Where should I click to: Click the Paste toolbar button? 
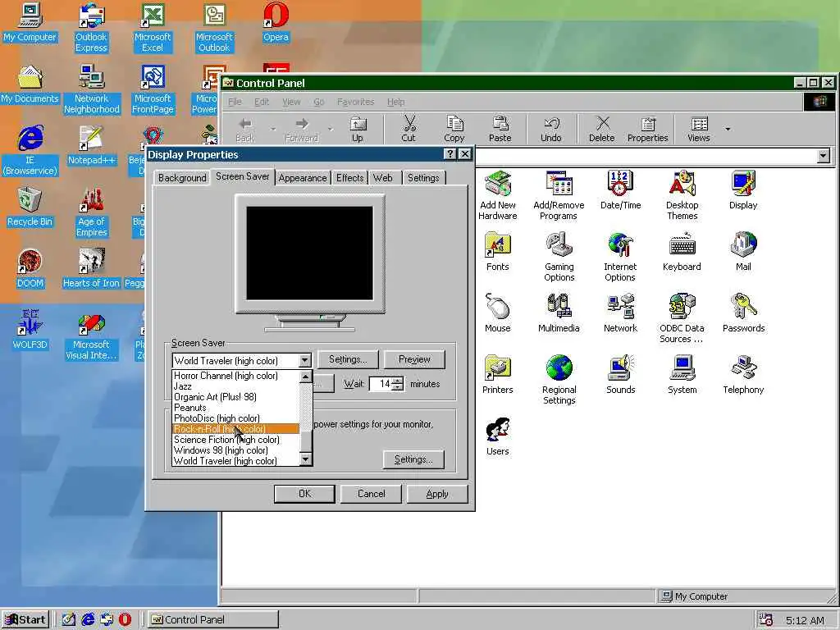(x=500, y=130)
